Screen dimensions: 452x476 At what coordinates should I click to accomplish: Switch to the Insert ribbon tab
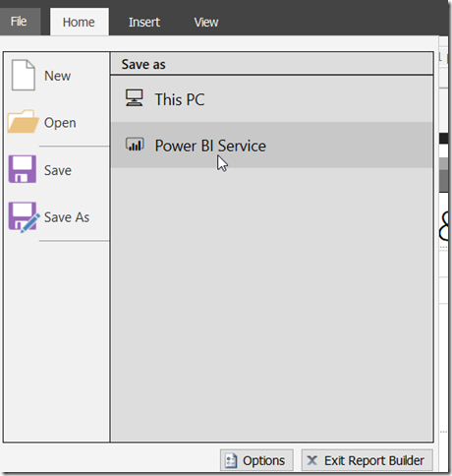[x=144, y=22]
